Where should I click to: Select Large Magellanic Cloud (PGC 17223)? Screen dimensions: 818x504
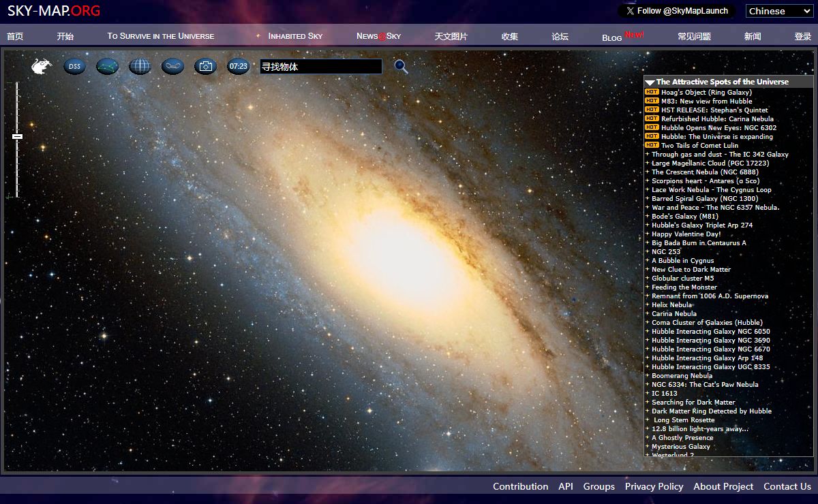coord(710,163)
